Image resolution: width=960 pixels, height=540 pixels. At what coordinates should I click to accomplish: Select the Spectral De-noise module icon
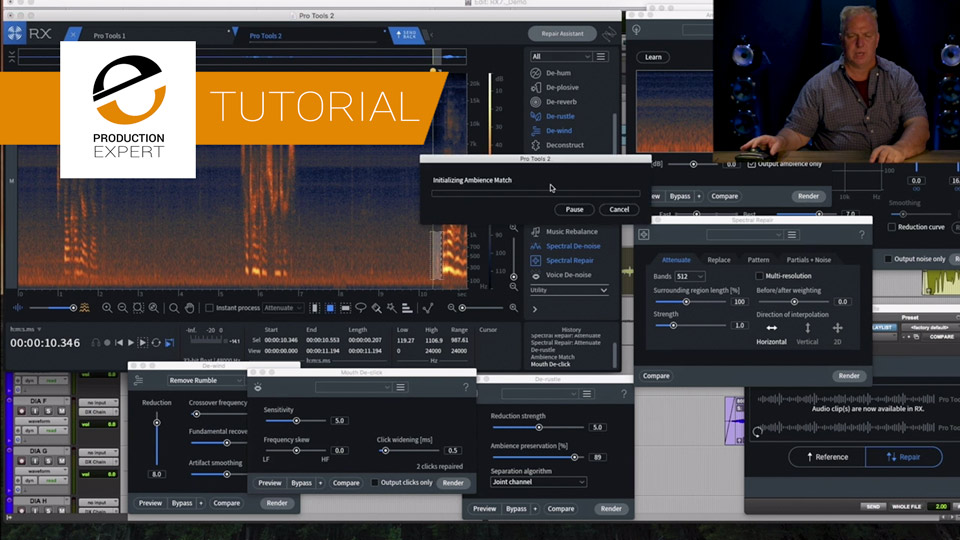(x=536, y=246)
